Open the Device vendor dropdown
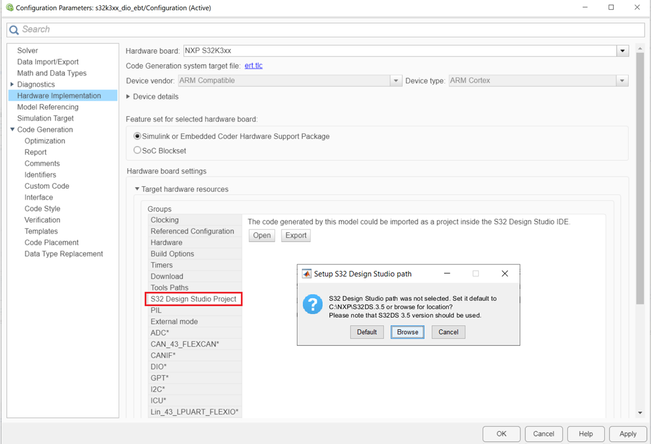The image size is (651, 444). (x=396, y=81)
